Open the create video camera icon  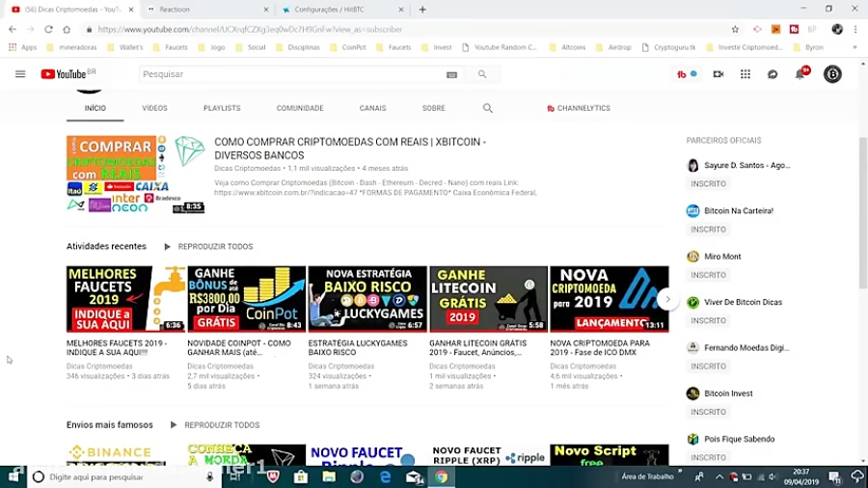click(x=718, y=74)
